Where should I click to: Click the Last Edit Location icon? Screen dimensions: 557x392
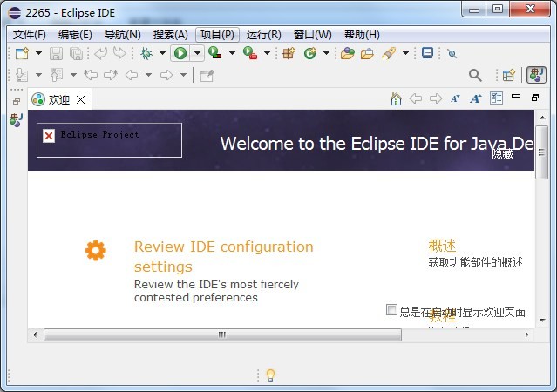tap(91, 75)
